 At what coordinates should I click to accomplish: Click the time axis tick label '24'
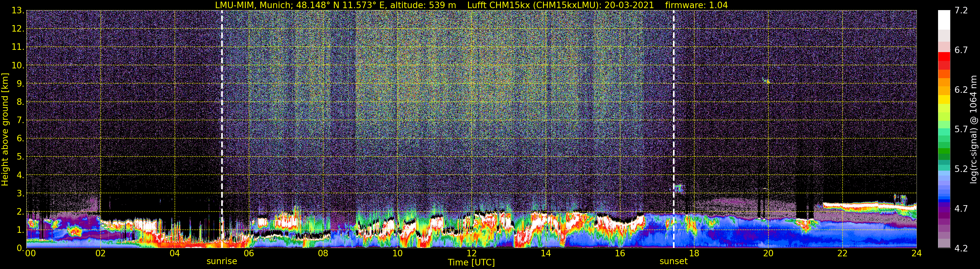pos(917,253)
